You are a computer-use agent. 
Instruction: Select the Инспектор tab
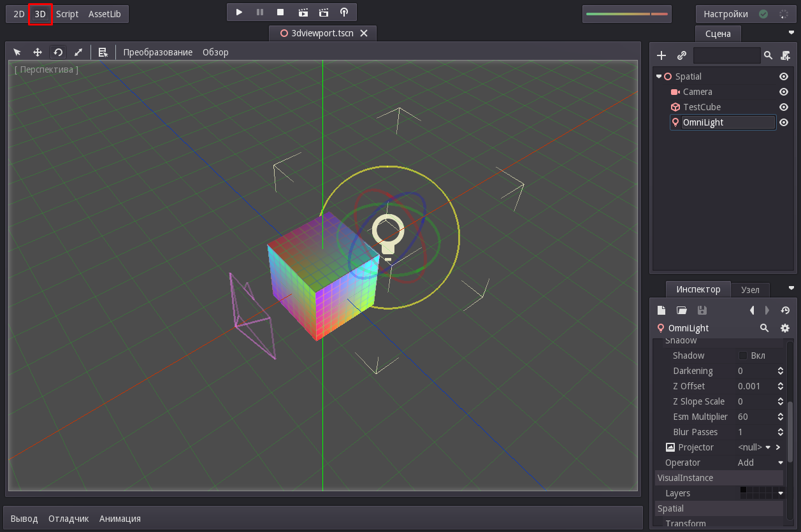pos(698,289)
